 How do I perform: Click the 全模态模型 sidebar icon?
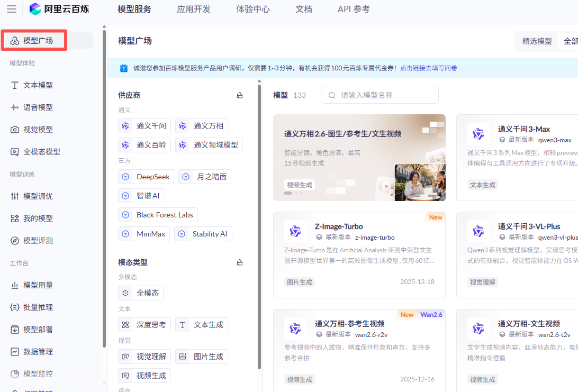point(15,152)
